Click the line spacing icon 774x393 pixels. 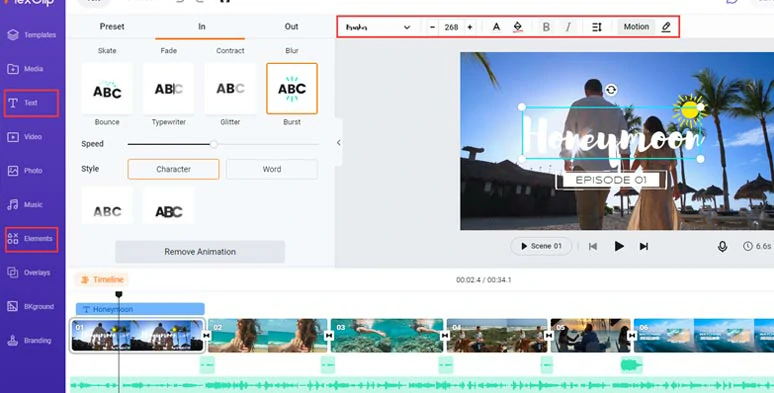pos(597,27)
